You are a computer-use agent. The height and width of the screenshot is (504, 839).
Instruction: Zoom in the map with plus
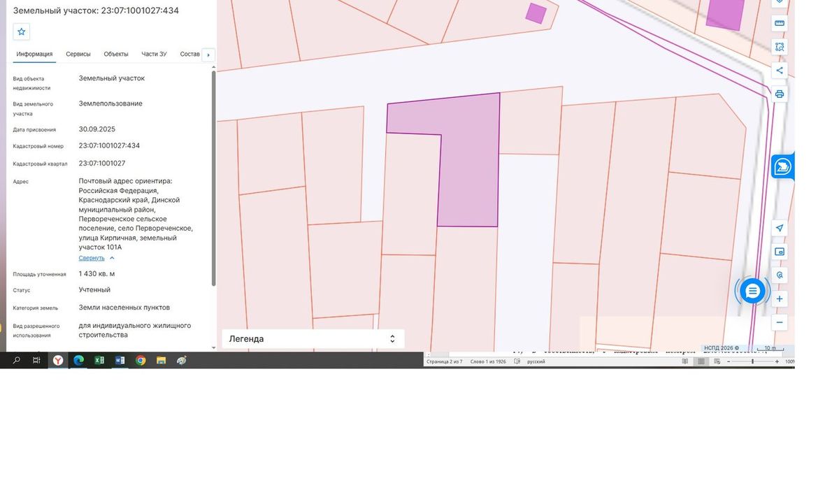[780, 299]
